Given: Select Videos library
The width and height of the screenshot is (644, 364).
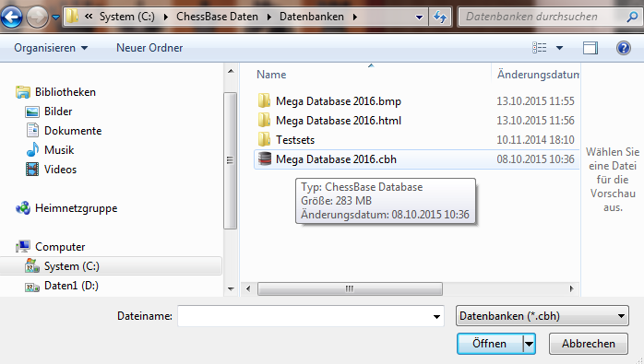Looking at the screenshot, I should click(x=60, y=169).
